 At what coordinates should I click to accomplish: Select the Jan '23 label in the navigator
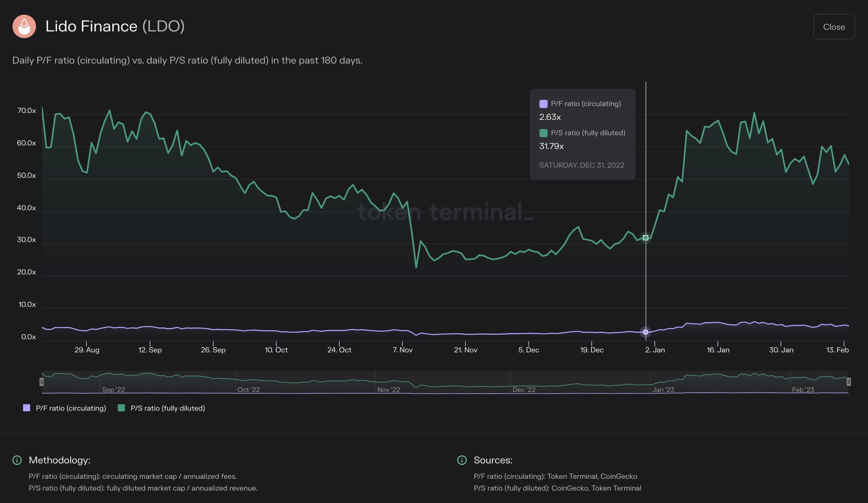[x=664, y=390]
